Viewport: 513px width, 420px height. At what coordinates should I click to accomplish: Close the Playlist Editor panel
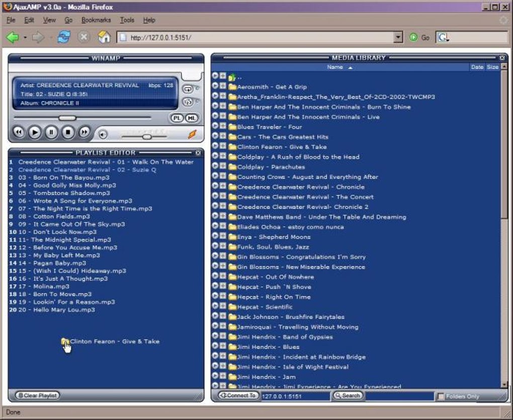[x=198, y=153]
